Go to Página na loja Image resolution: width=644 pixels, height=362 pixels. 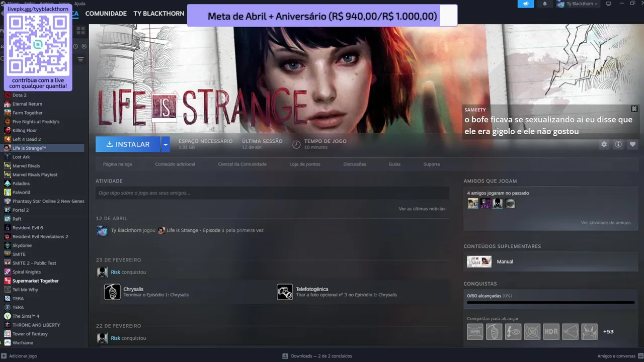(x=117, y=164)
